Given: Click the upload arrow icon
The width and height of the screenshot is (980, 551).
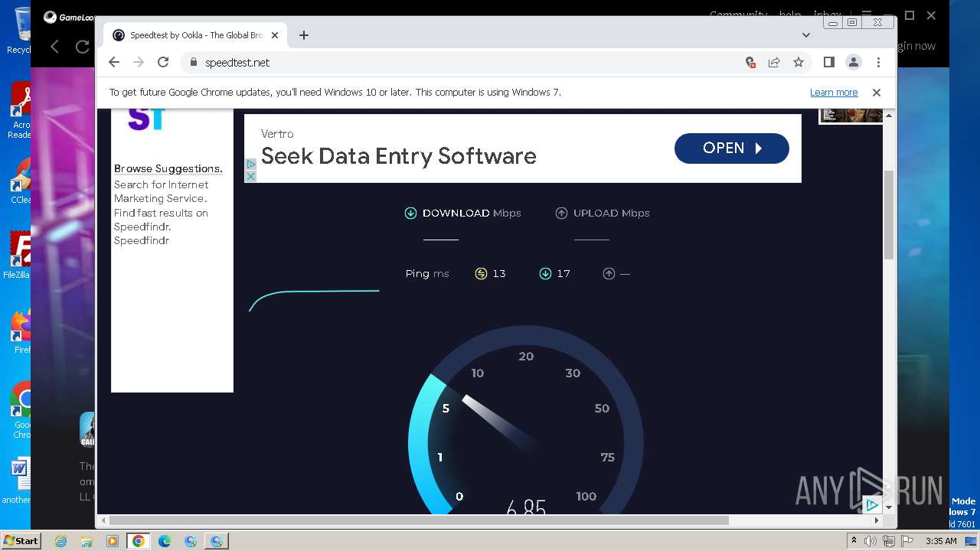Looking at the screenshot, I should pyautogui.click(x=561, y=214).
